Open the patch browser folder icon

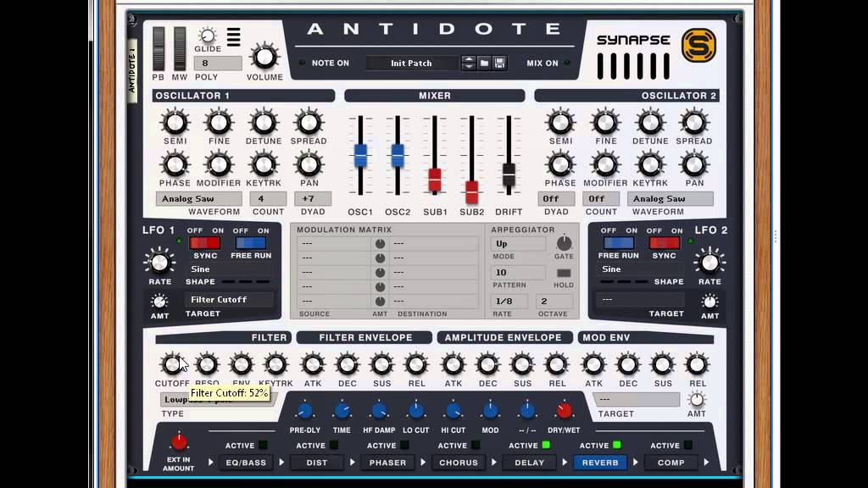(484, 63)
